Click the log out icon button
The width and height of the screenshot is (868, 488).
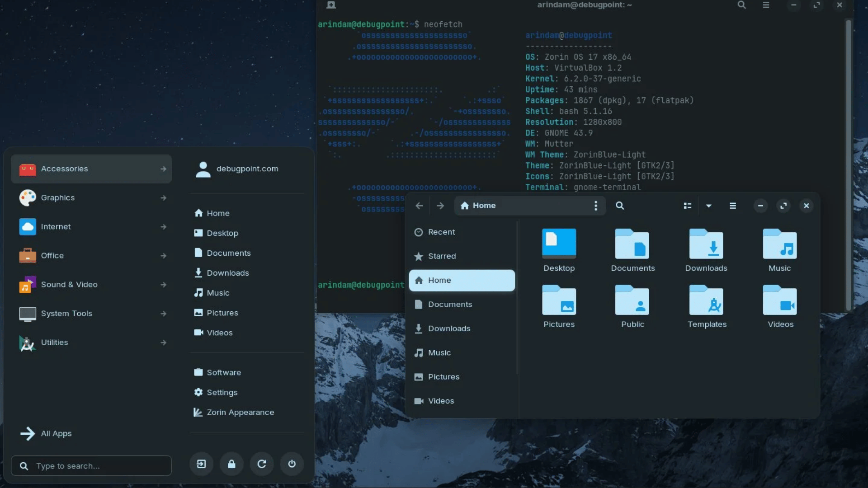(x=201, y=464)
